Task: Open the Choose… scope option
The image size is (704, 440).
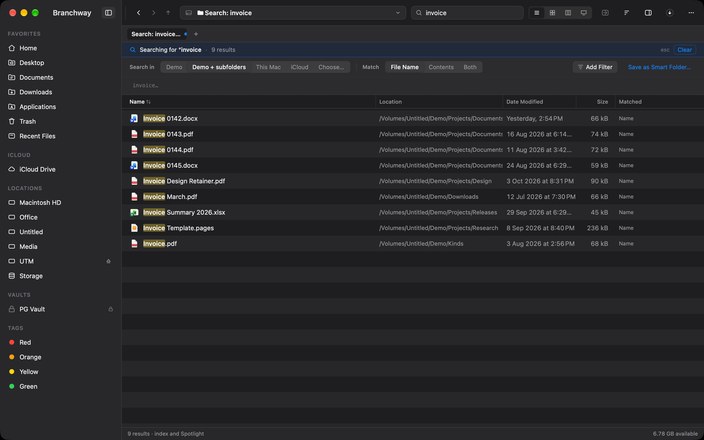Action: point(331,67)
